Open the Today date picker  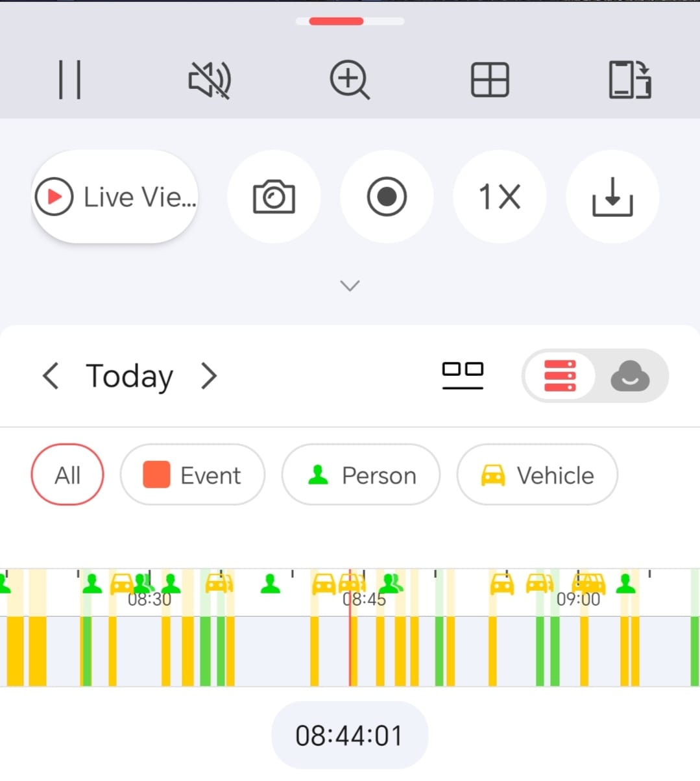pos(130,376)
